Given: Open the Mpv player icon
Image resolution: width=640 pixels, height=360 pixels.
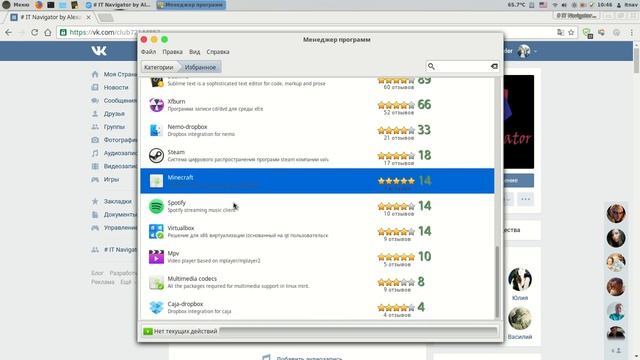Looking at the screenshot, I should click(x=156, y=257).
